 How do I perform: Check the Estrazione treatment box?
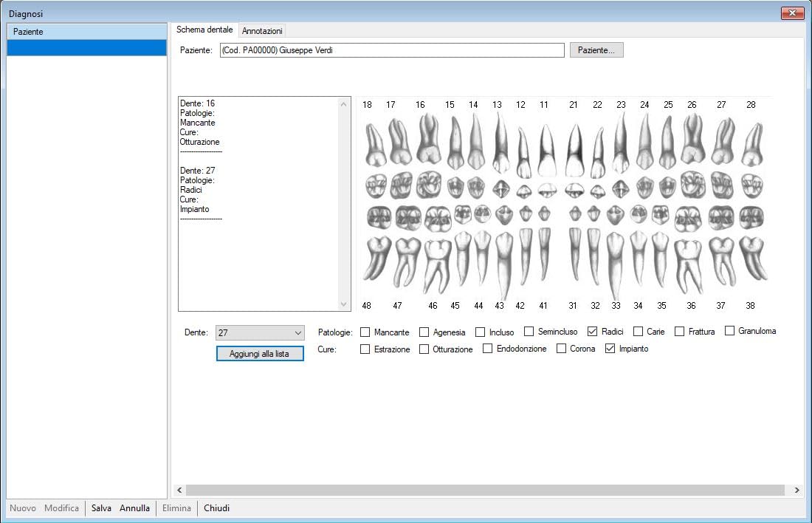click(x=365, y=349)
